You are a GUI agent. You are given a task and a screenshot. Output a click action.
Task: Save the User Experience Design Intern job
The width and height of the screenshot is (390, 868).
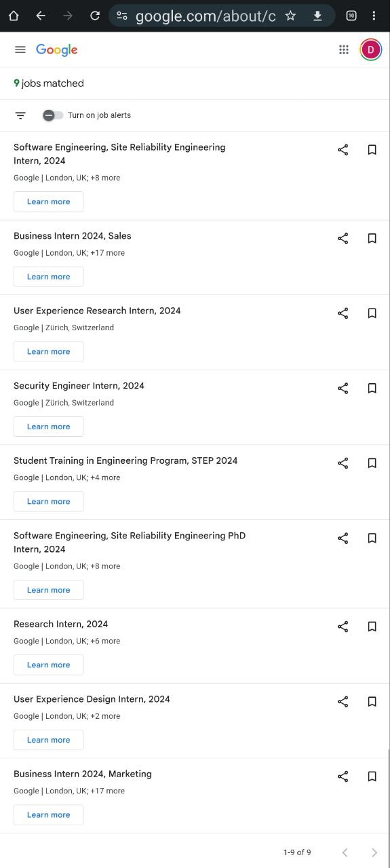[x=372, y=702]
